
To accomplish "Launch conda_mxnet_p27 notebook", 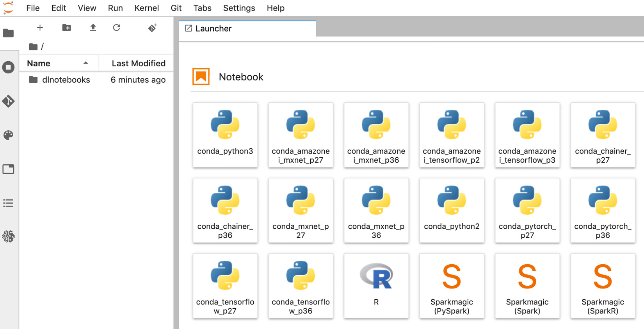I will coord(301,210).
